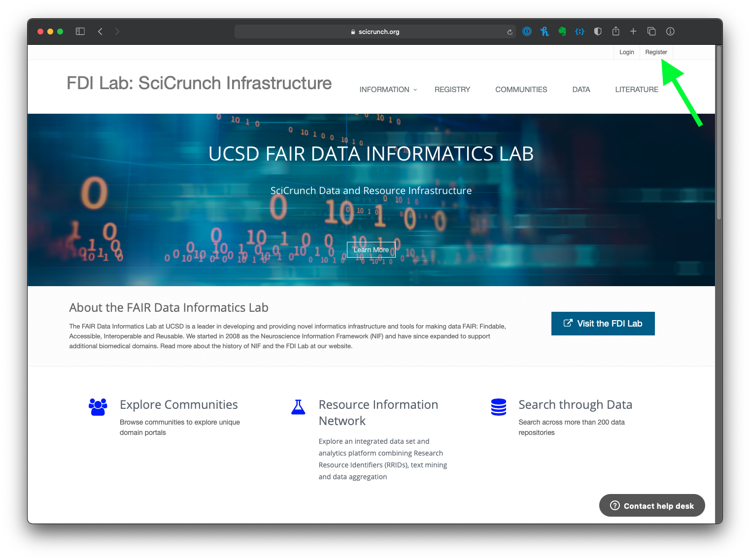Open the 1Password browser extension
This screenshot has height=560, width=750.
tap(527, 31)
